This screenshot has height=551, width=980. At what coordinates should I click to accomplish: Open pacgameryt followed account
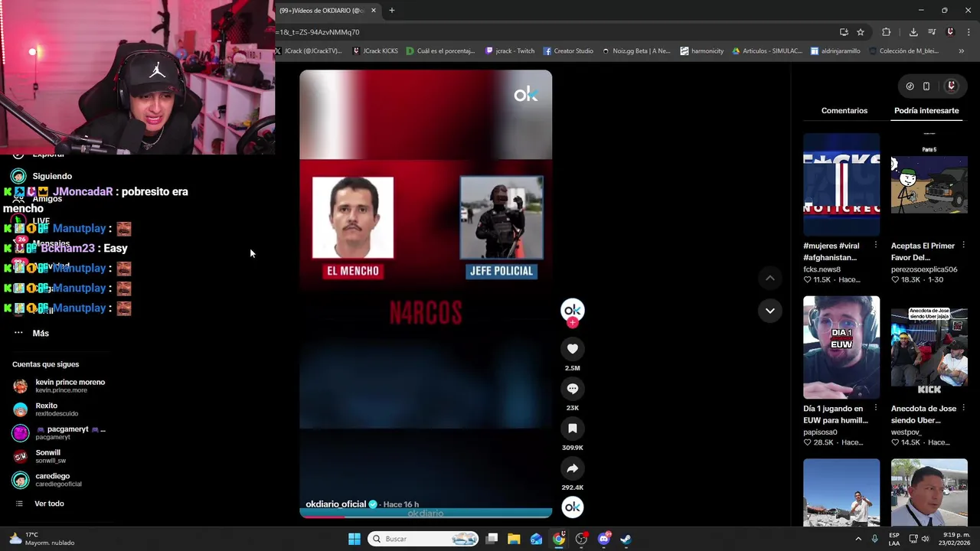point(60,432)
